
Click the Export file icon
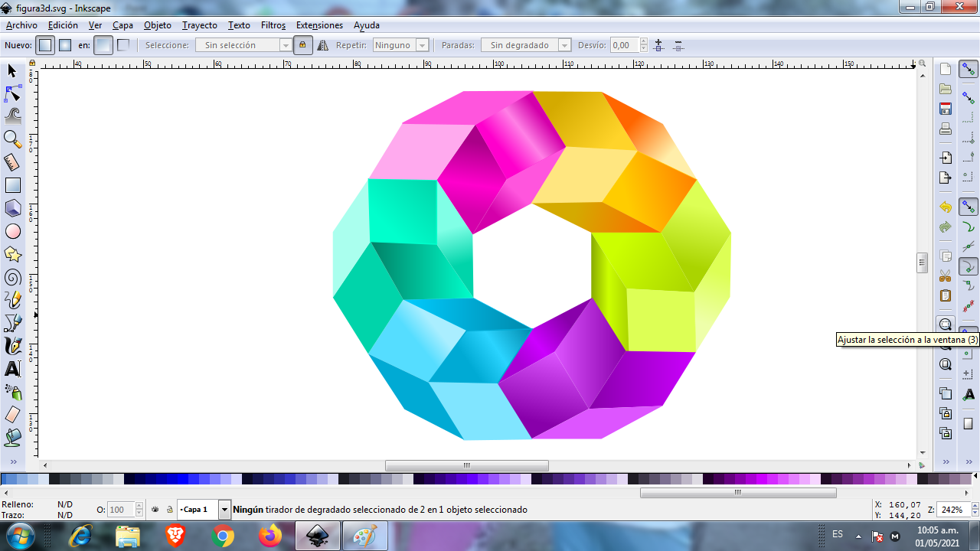(x=946, y=178)
